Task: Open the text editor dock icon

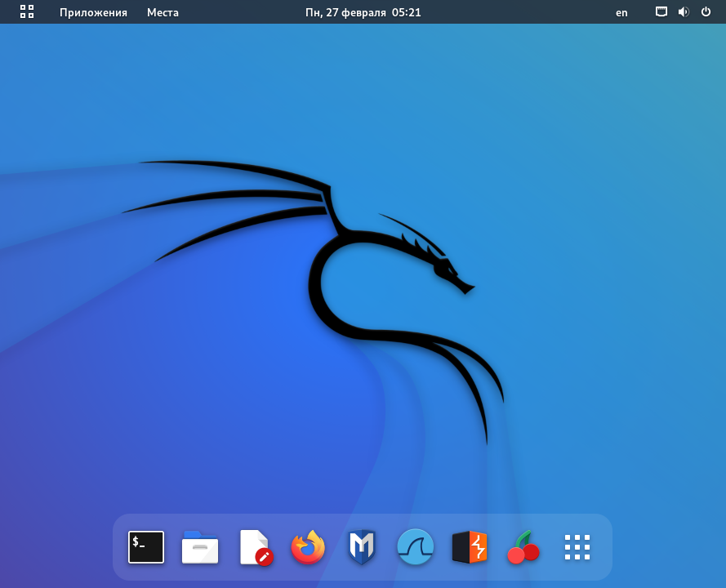Action: click(x=254, y=547)
